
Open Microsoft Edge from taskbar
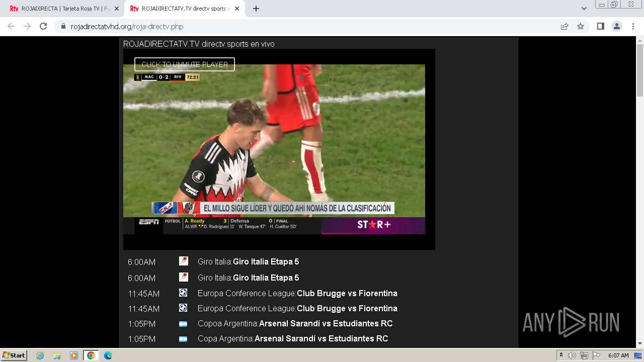point(108,355)
